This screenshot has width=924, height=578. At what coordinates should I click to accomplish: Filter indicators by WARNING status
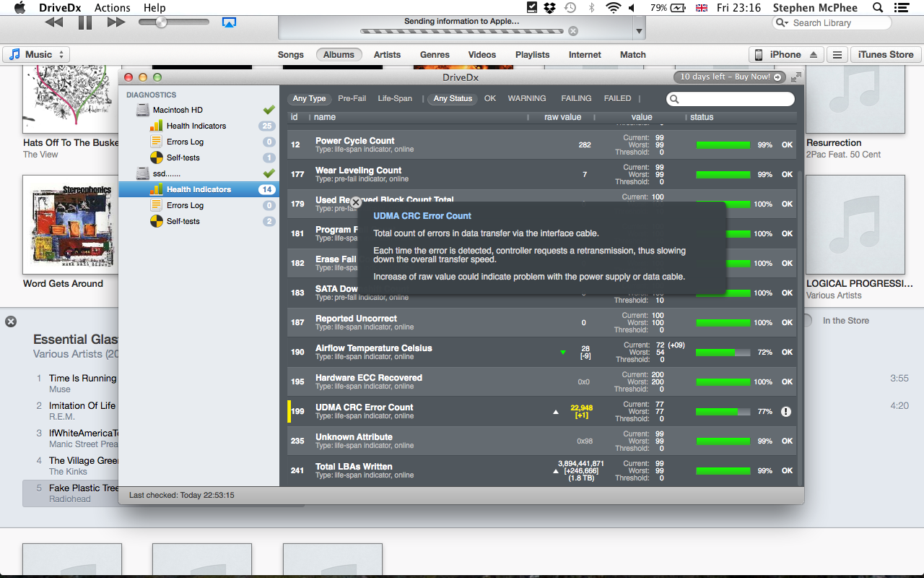tap(527, 98)
